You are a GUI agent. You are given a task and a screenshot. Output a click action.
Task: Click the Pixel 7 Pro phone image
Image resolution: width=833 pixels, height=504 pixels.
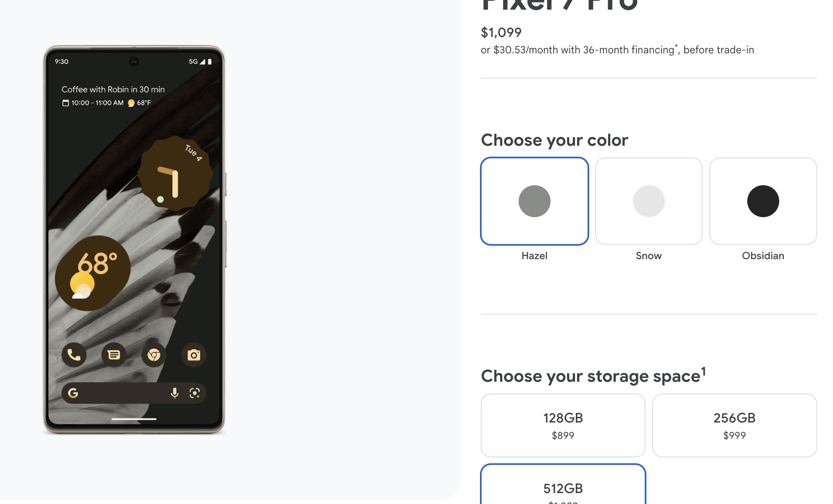[134, 240]
